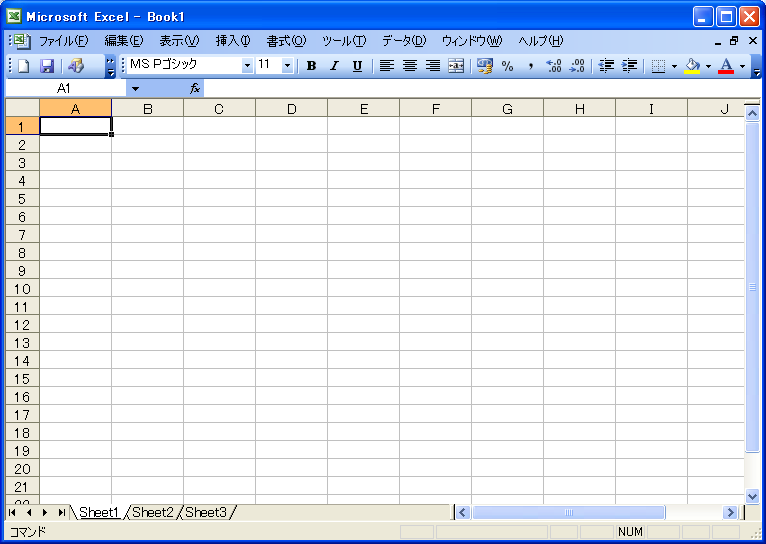Click the New workbook icon
Image resolution: width=766 pixels, height=544 pixels.
23,66
